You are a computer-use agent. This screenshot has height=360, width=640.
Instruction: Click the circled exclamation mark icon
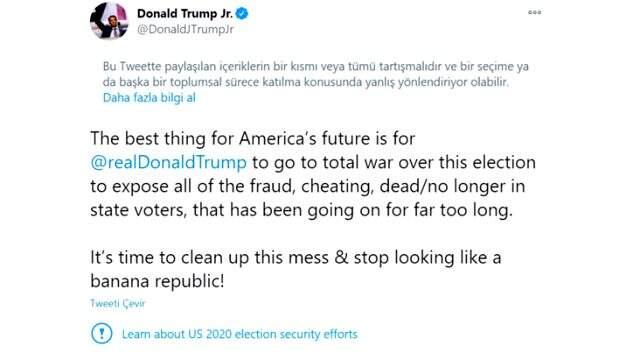pos(102,333)
